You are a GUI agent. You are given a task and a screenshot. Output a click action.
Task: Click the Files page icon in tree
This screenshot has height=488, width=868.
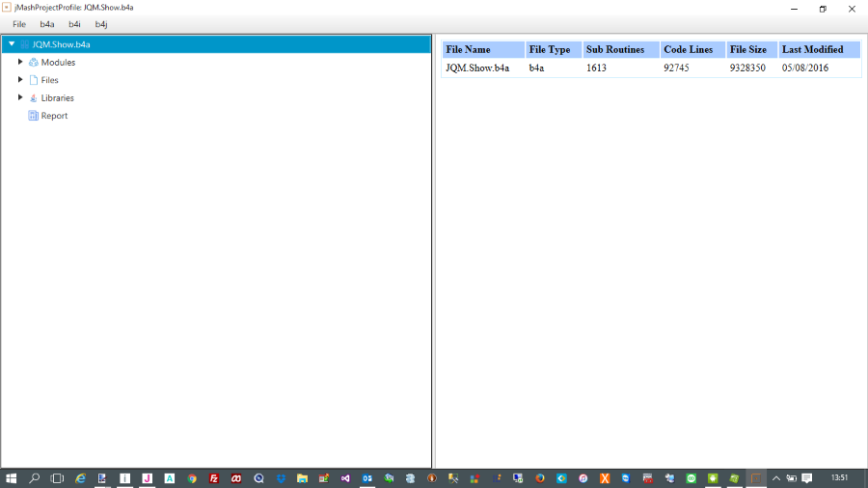tap(33, 80)
